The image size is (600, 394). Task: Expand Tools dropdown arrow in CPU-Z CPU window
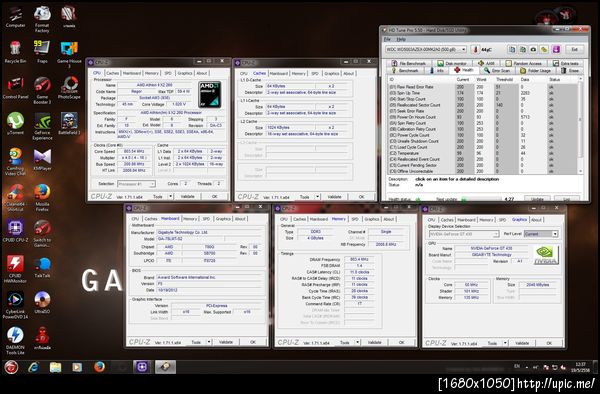tap(171, 197)
